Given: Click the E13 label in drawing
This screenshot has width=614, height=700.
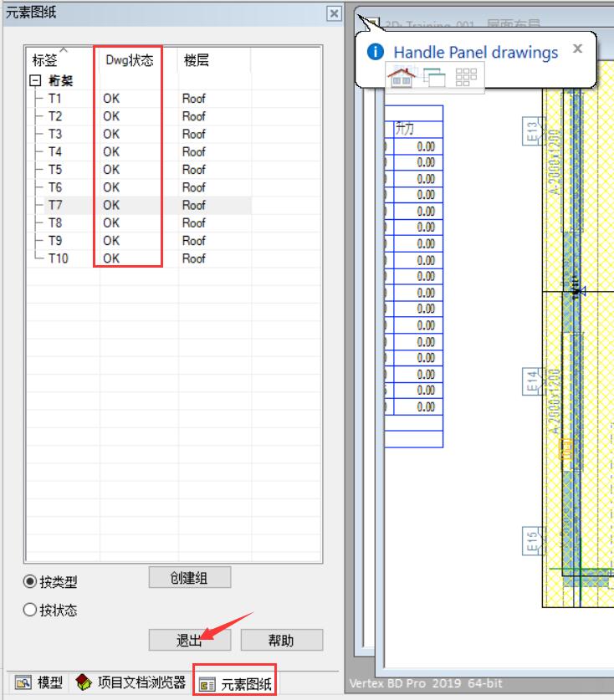Looking at the screenshot, I should point(532,131).
